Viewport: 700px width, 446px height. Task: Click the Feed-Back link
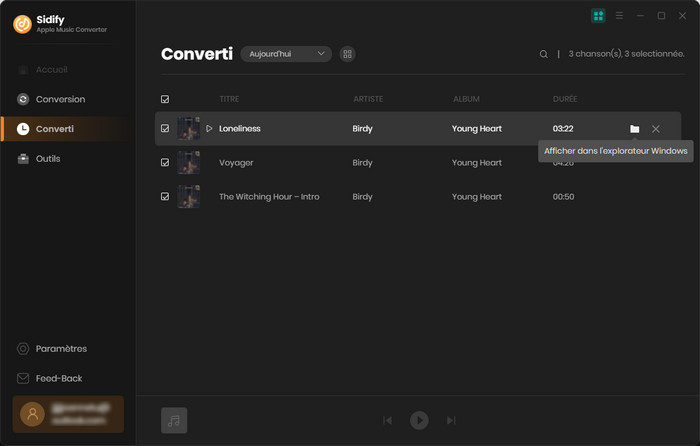click(x=58, y=379)
